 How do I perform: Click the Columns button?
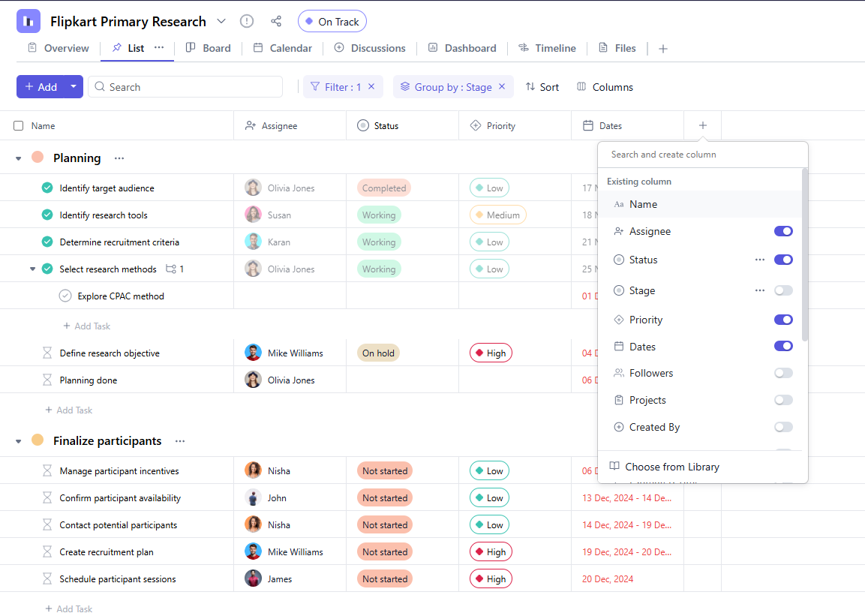(605, 87)
